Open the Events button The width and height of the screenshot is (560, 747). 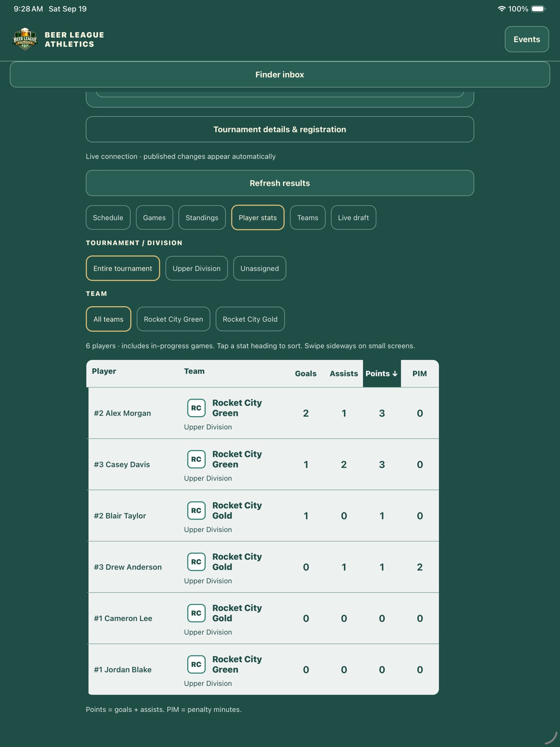click(527, 39)
